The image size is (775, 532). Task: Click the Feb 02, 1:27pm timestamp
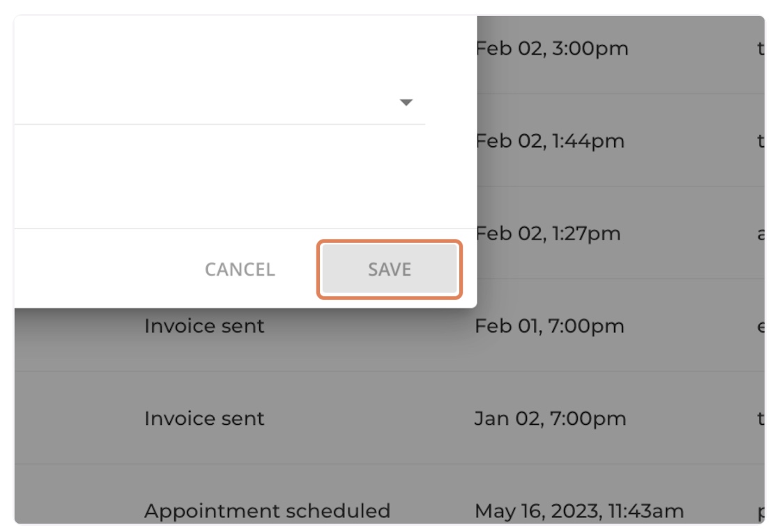click(548, 233)
